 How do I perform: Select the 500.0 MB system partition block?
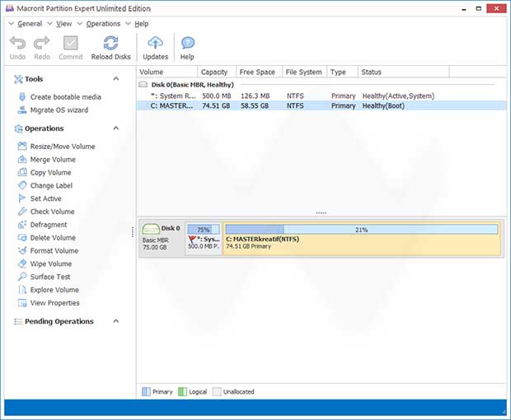tap(204, 239)
